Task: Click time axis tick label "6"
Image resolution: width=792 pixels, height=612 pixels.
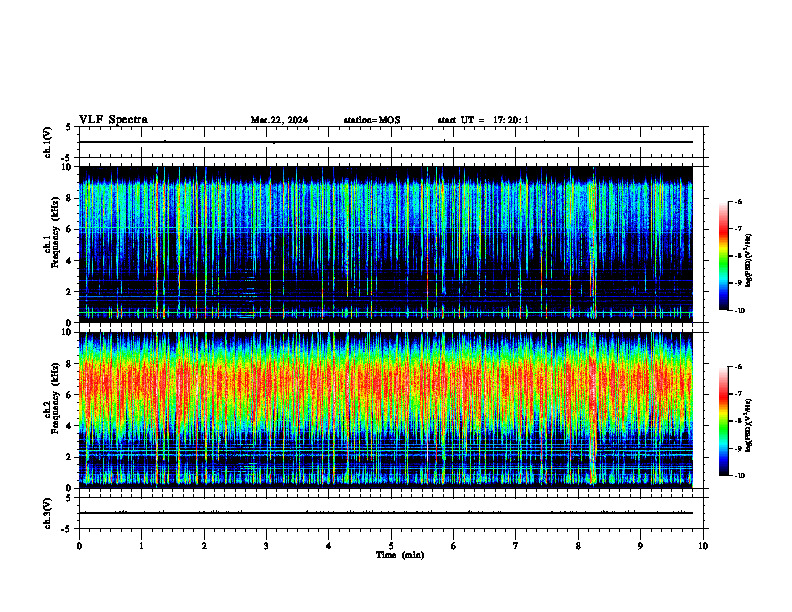Action: click(x=453, y=546)
